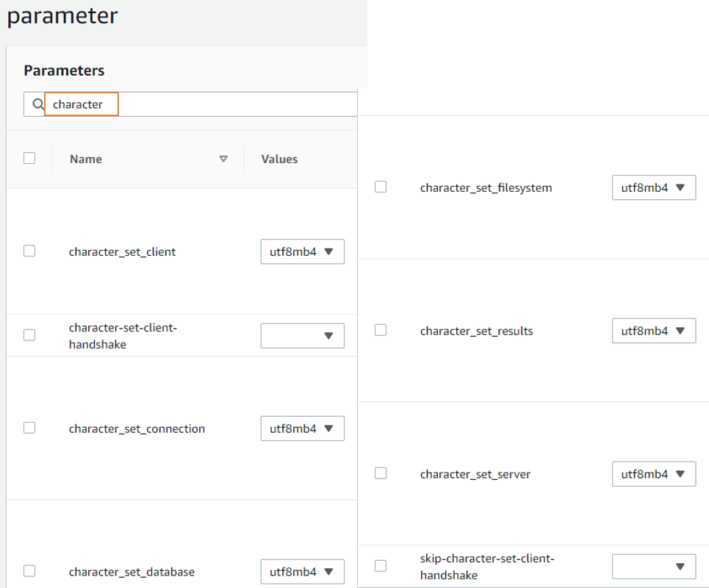Check the character_set_filesystem row checkbox

point(381,187)
